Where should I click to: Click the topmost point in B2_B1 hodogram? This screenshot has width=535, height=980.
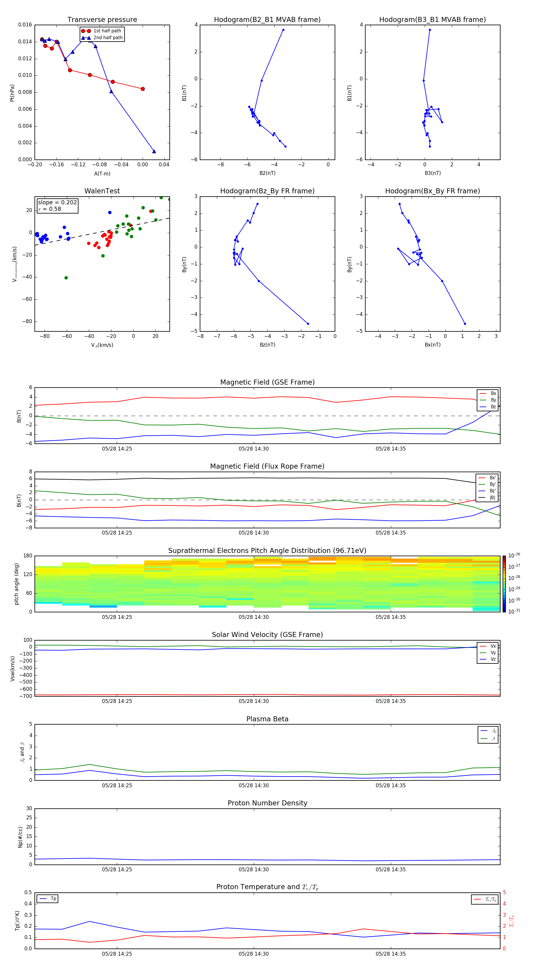[283, 30]
